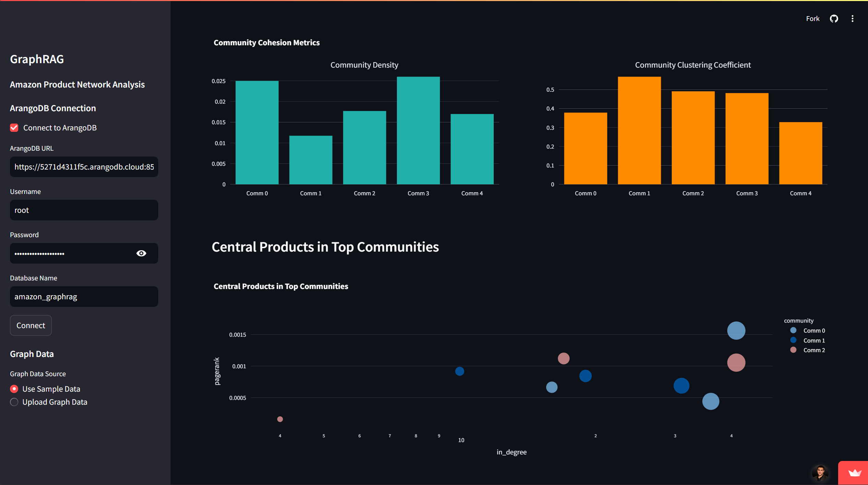The height and width of the screenshot is (485, 868).
Task: Click the Streamlit crown badge
Action: click(854, 473)
